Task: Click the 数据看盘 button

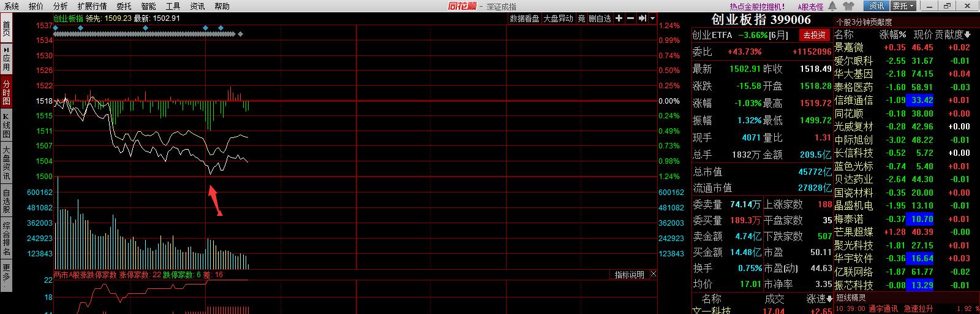Action: [x=524, y=18]
